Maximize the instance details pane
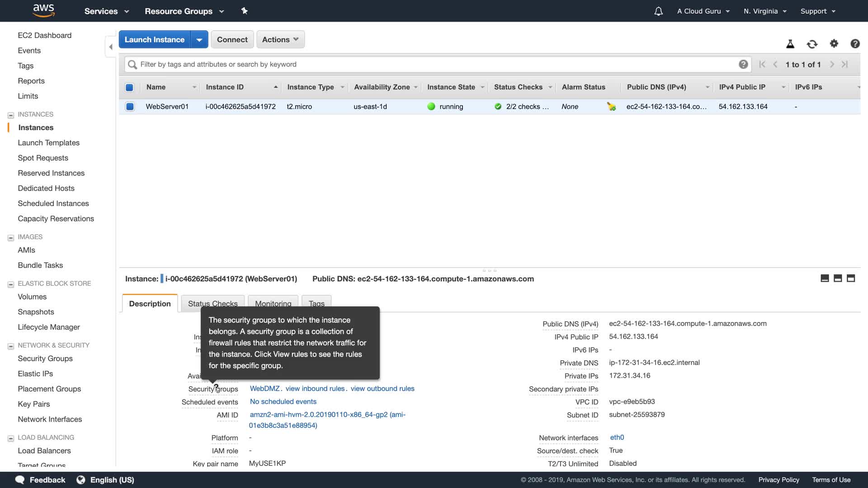 (851, 278)
